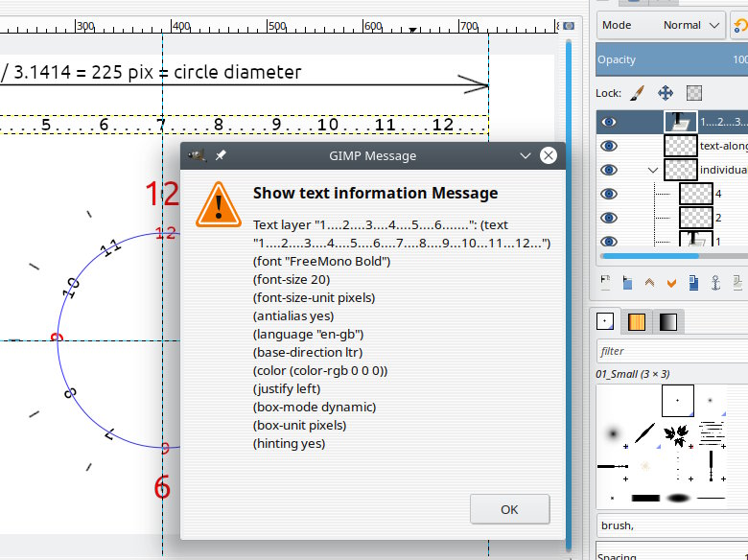Click the merge down layer icon
The width and height of the screenshot is (748, 560).
[737, 282]
